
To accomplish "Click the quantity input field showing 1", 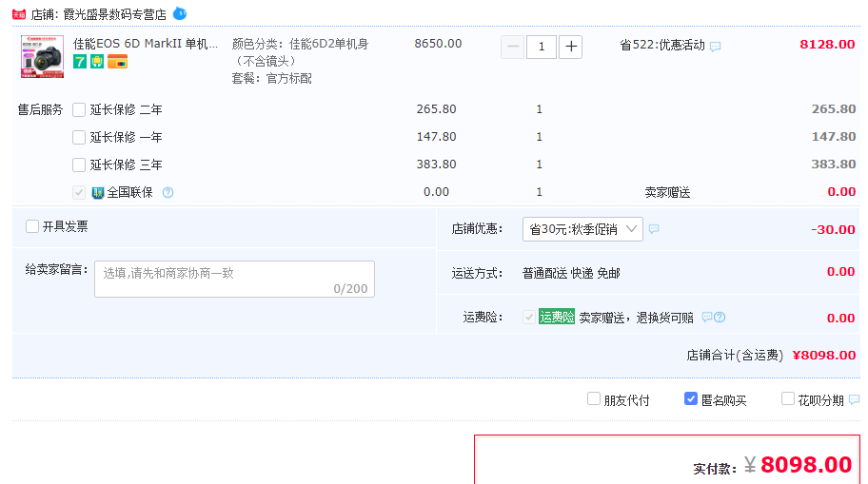I will tap(542, 47).
